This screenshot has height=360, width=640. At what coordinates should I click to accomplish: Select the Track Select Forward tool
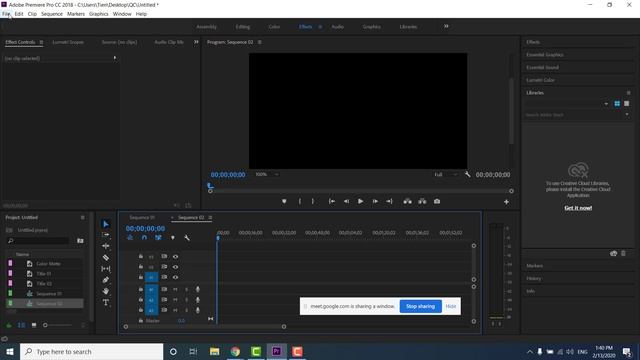pos(106,235)
